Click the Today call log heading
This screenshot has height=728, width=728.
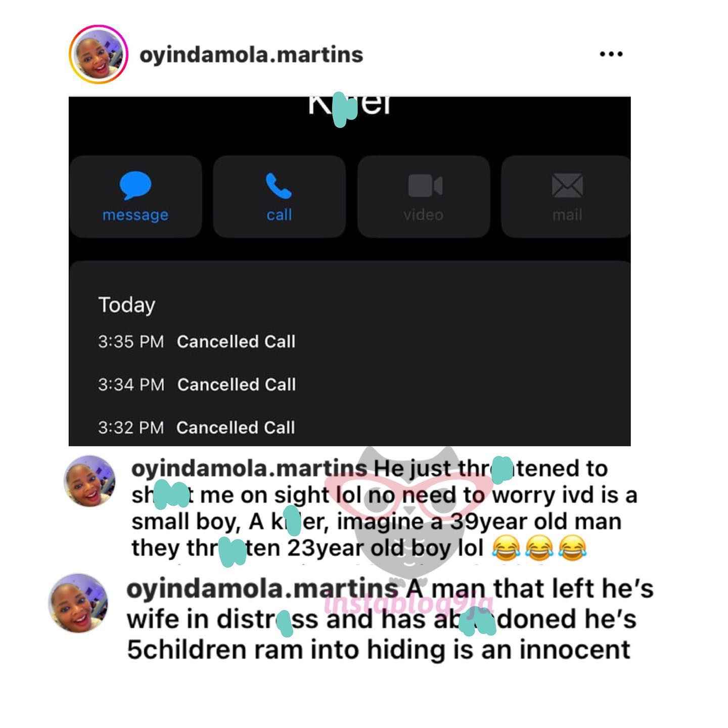[x=127, y=305]
